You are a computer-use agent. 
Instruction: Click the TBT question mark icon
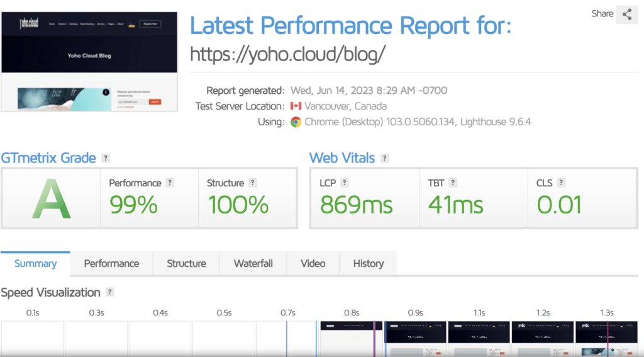point(453,183)
